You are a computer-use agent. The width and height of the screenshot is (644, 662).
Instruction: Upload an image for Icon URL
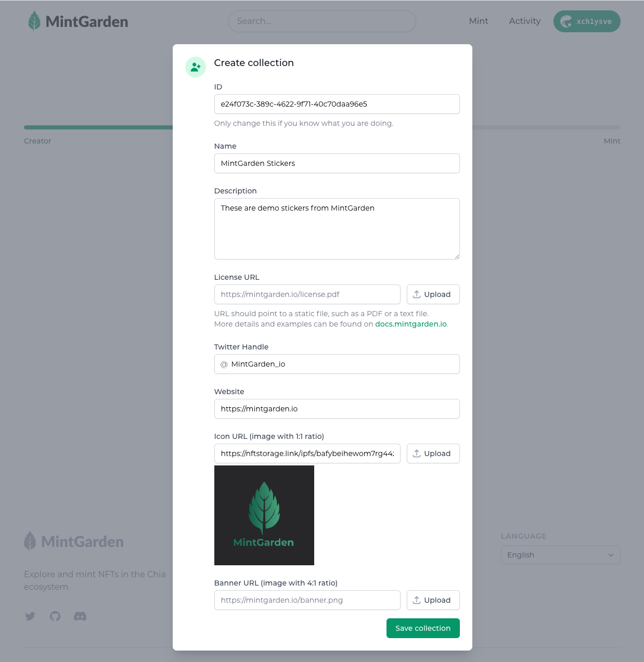(433, 453)
